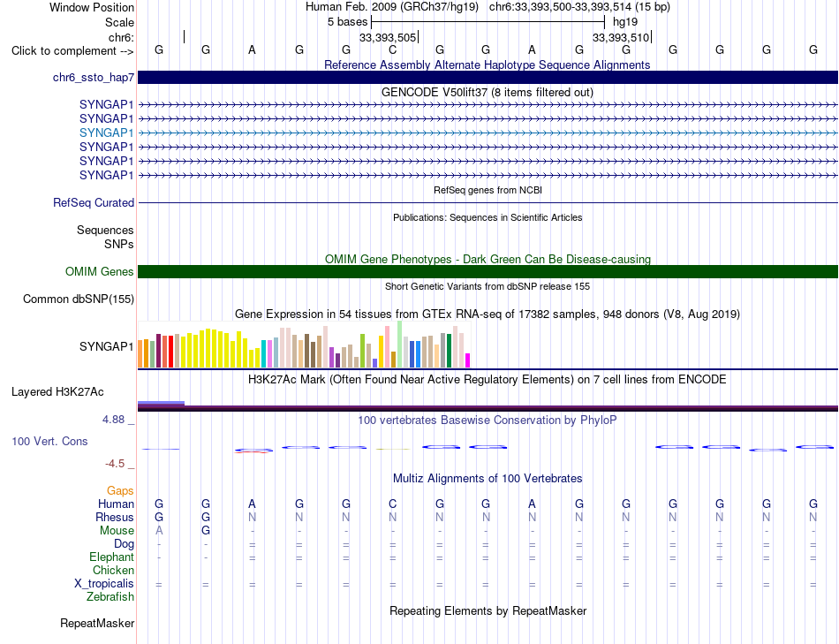Open the RefSeq Curated track label
Image resolution: width=839 pixels, height=644 pixels.
coord(93,203)
